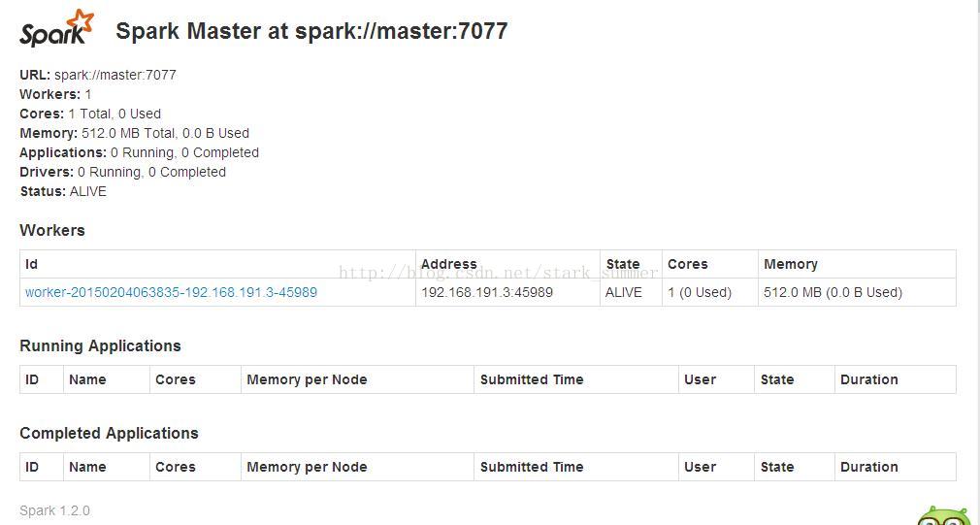Click the Workers table Address column header
Viewport: 980px width, 525px height.
[448, 264]
